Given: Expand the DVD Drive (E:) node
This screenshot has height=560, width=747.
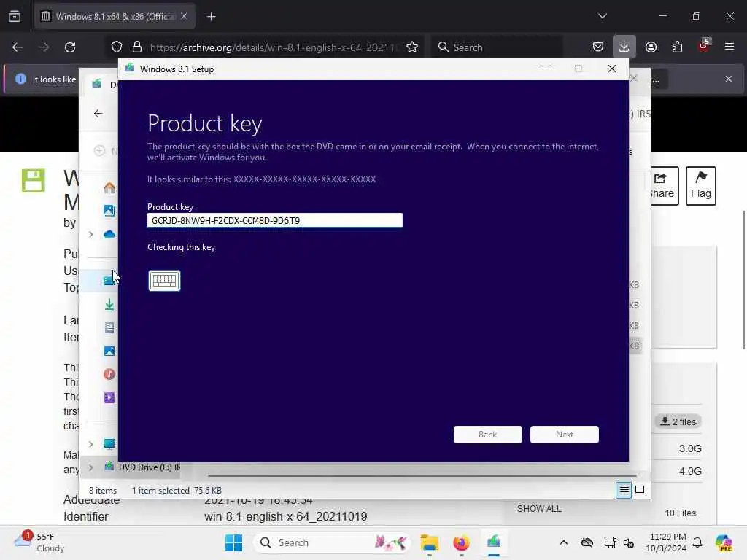Looking at the screenshot, I should pyautogui.click(x=90, y=467).
